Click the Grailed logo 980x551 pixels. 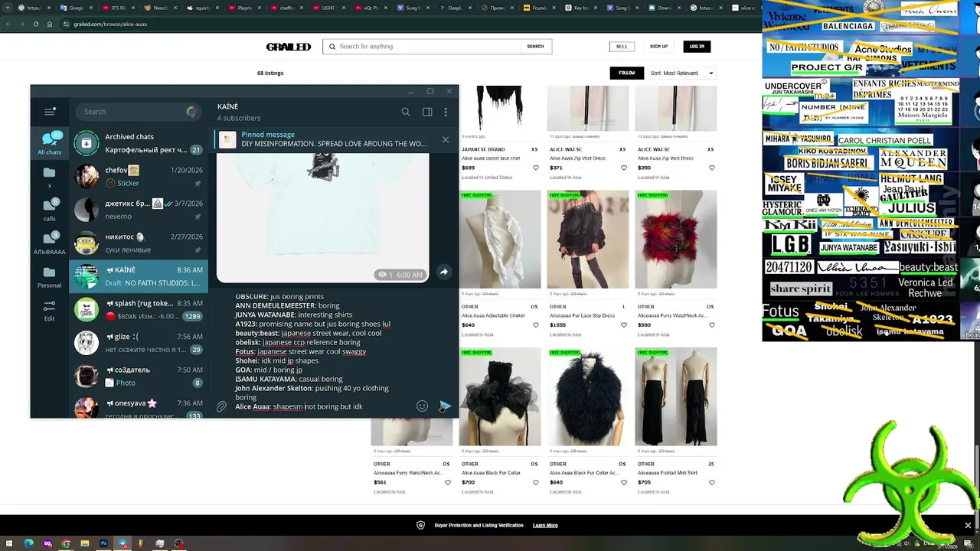289,47
